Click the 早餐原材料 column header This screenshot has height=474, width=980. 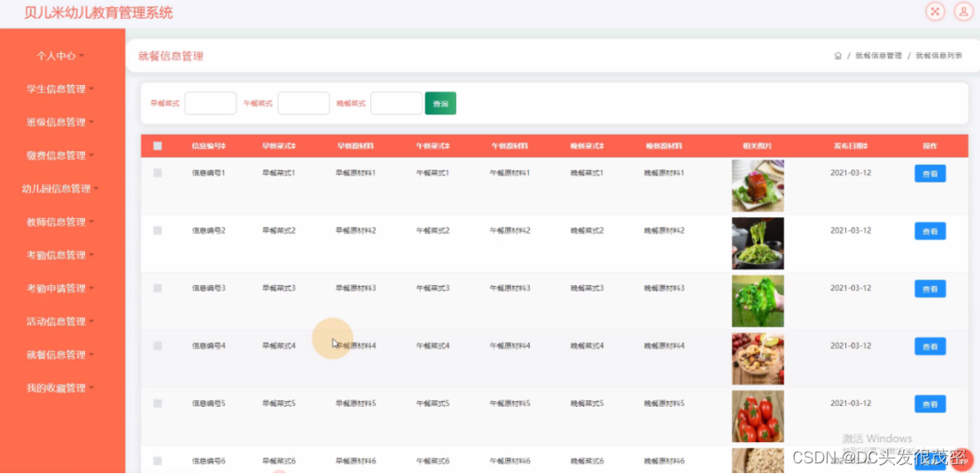pos(355,145)
